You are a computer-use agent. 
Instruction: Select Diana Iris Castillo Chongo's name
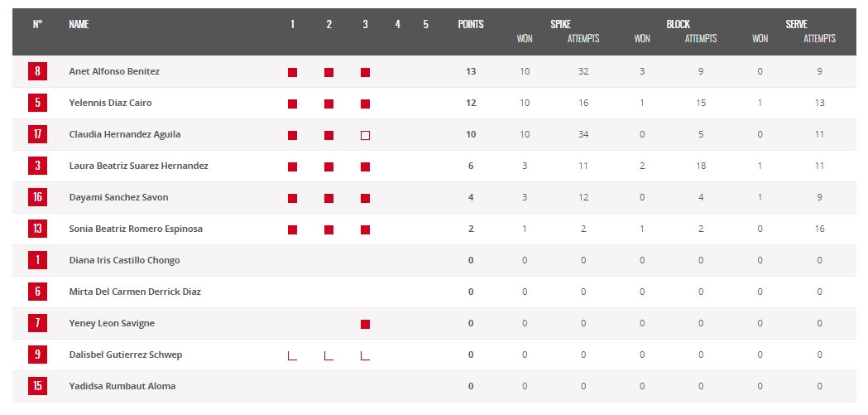(x=124, y=260)
